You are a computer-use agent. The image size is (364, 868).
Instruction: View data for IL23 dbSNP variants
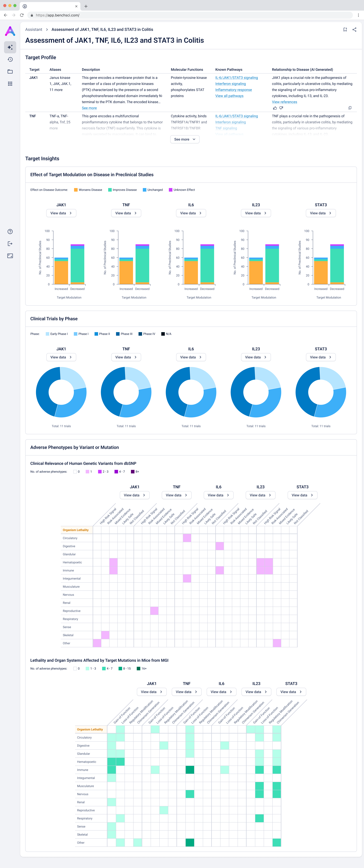coord(260,495)
